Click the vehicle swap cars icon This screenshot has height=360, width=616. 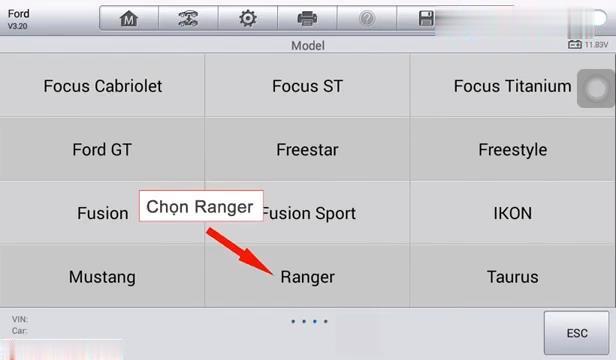tap(188, 18)
